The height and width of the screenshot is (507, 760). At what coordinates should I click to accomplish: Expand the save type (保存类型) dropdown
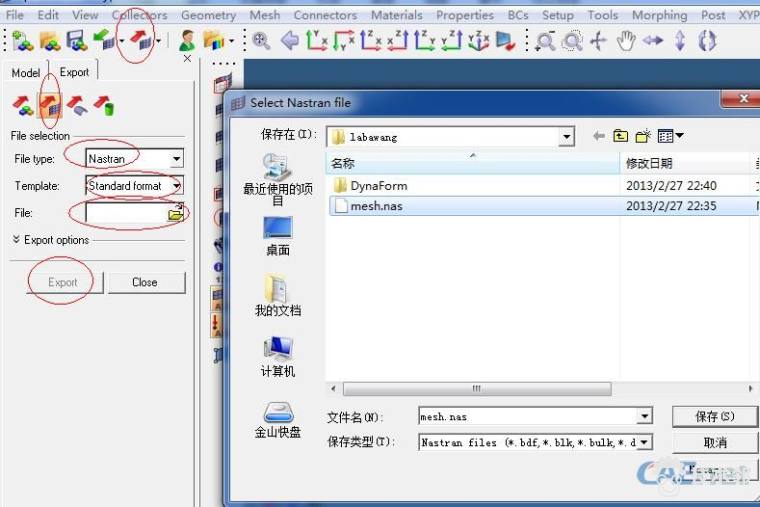click(x=644, y=442)
